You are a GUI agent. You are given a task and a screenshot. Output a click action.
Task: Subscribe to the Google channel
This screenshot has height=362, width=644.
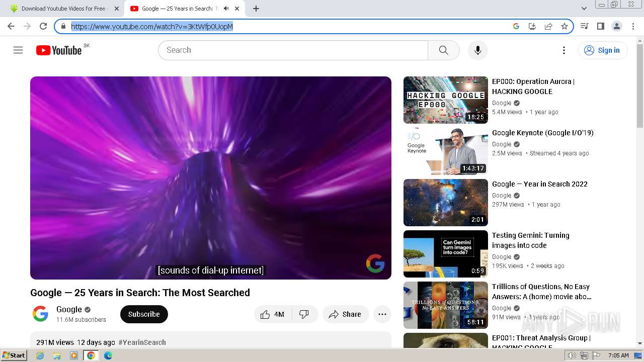(x=144, y=314)
